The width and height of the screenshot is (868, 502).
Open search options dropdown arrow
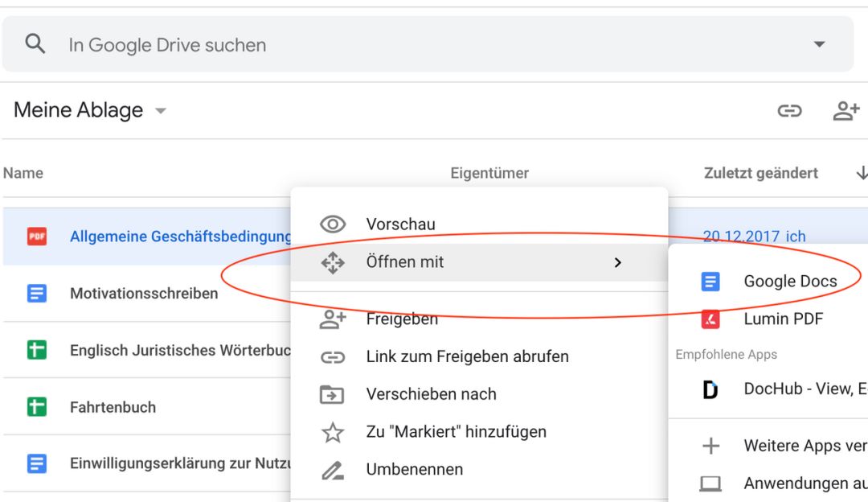point(819,44)
